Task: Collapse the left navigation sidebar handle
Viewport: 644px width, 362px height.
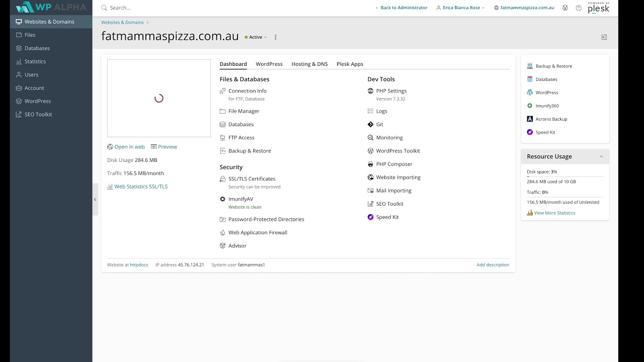Action: point(95,200)
